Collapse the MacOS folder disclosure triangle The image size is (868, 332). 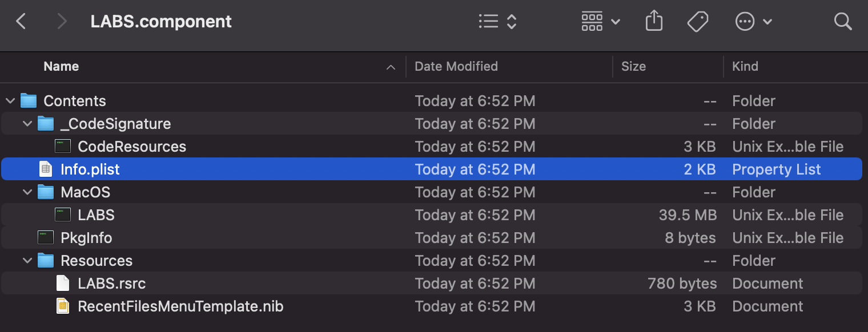click(x=27, y=192)
